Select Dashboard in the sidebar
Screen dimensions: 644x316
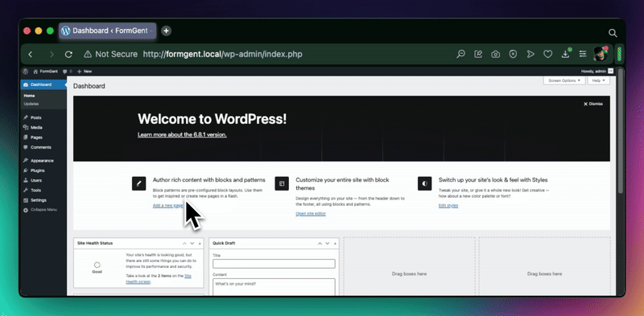point(43,84)
